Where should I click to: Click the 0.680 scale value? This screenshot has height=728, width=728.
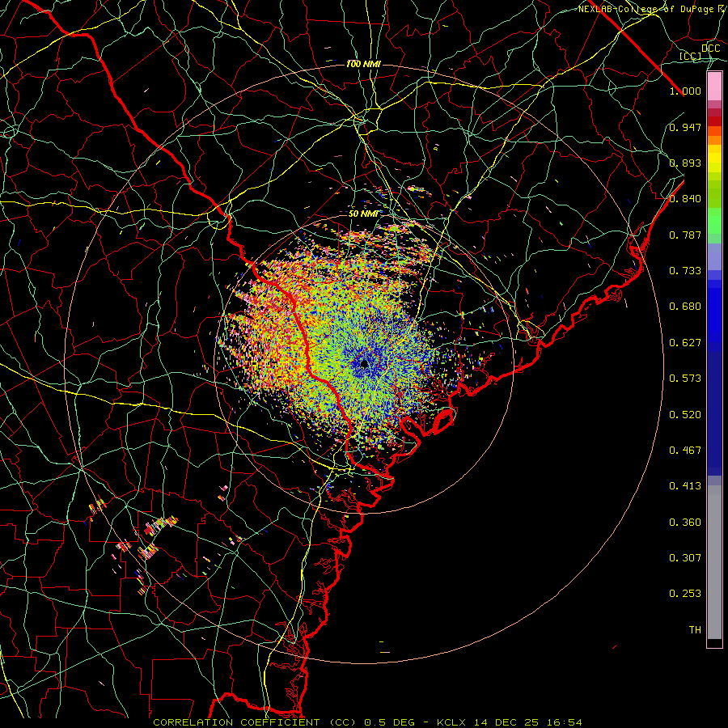685,307
